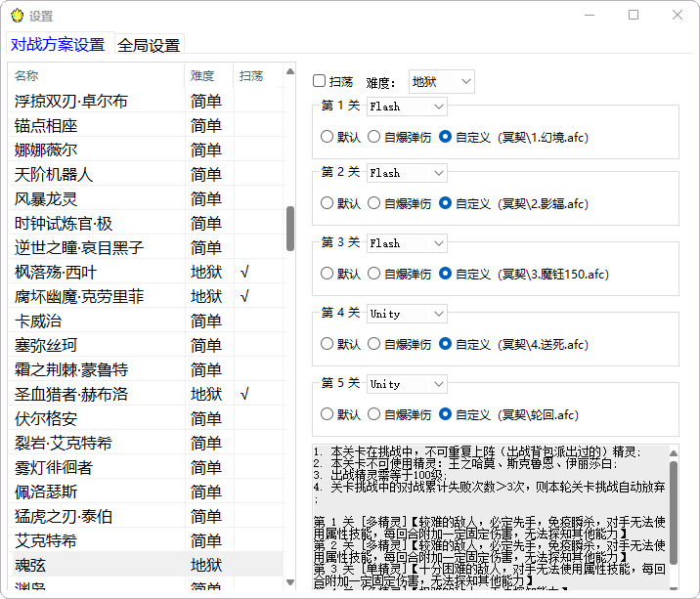
Task: Select the 卡威治 row
Action: (146, 321)
